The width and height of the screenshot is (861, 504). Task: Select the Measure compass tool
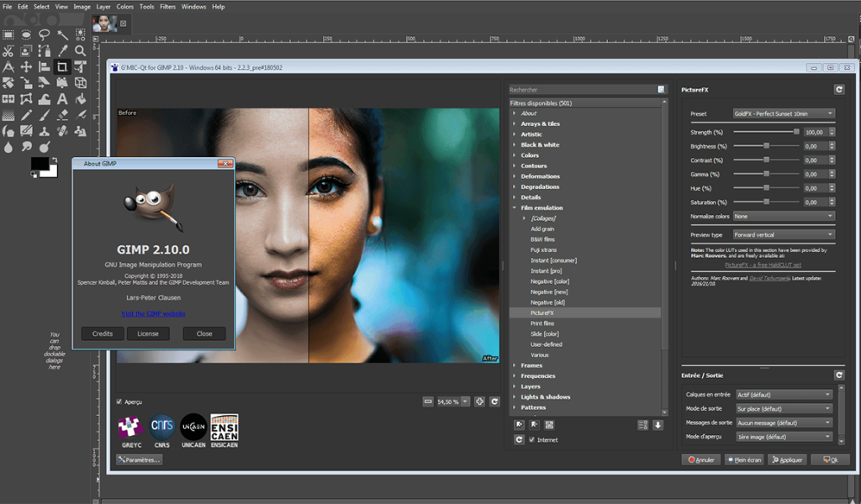pos(8,67)
